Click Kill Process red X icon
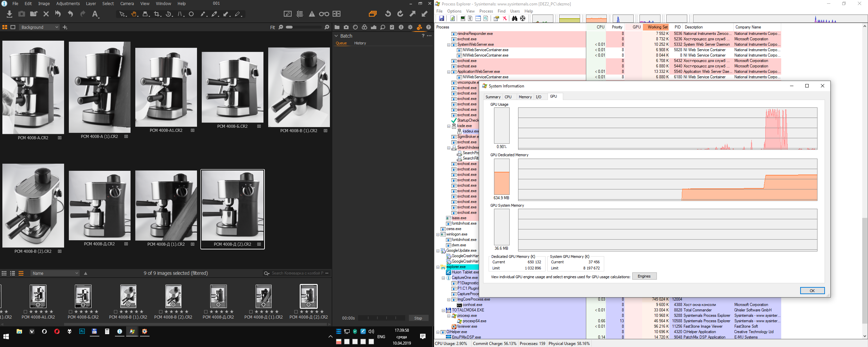Screen dimensions: 868x347 coord(505,18)
